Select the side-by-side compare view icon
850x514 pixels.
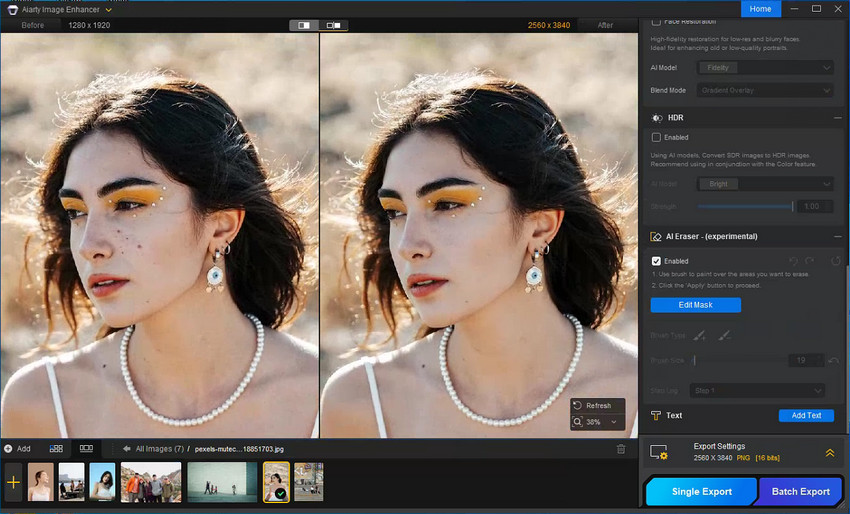333,25
